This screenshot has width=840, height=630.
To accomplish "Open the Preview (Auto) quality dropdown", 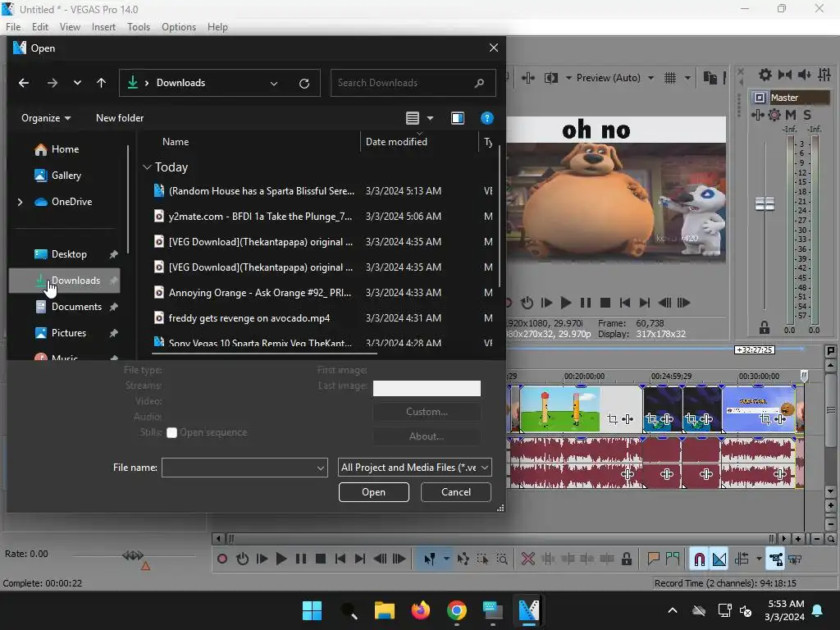I will pos(614,78).
